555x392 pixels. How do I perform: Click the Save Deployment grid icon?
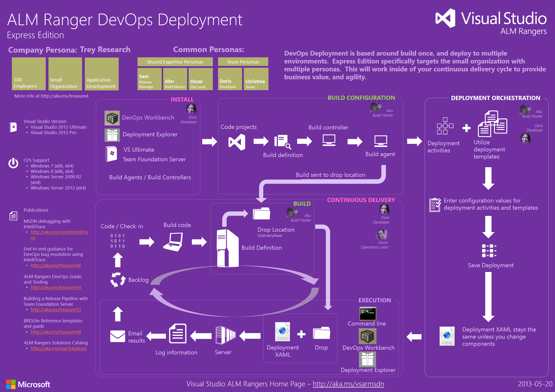(489, 251)
